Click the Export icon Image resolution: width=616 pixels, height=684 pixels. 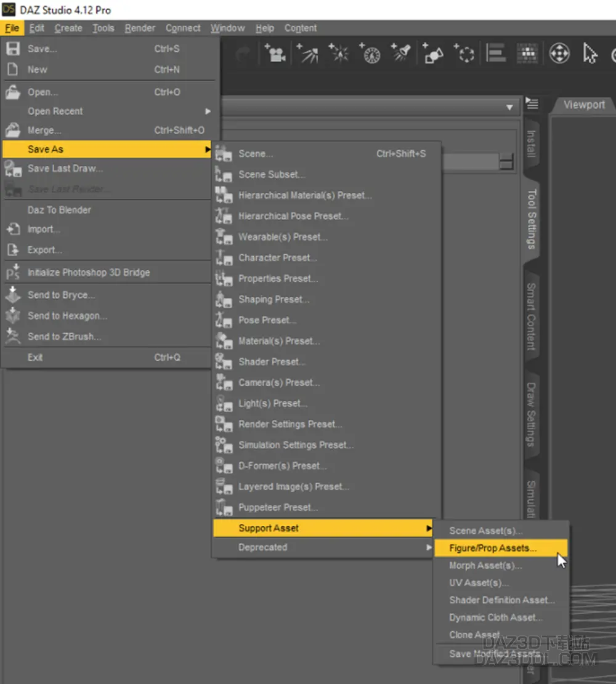[13, 249]
